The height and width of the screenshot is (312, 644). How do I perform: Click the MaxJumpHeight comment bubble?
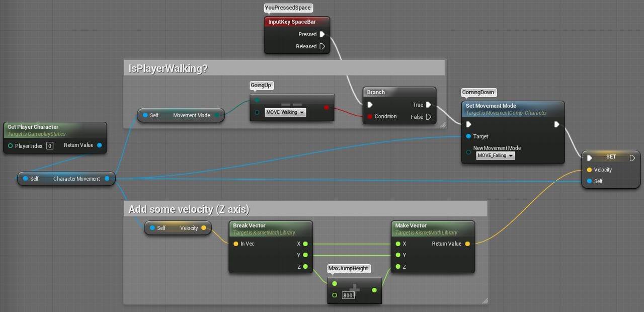(x=349, y=269)
